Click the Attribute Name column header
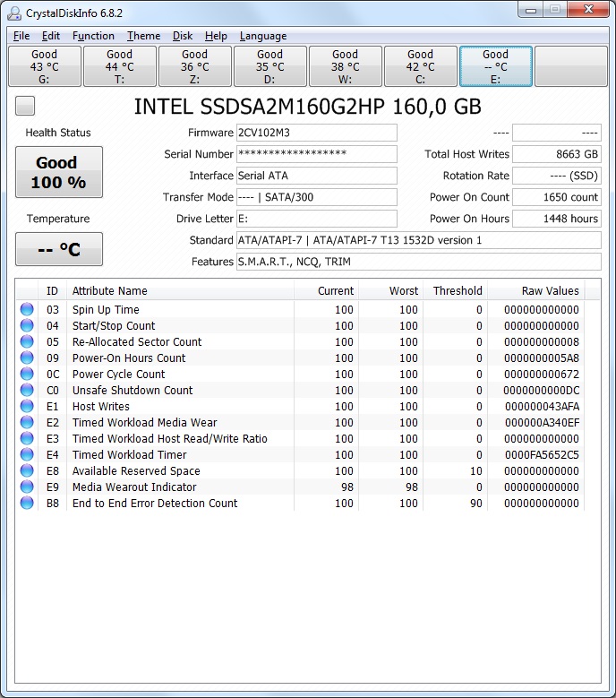Image resolution: width=616 pixels, height=698 pixels. [x=180, y=290]
